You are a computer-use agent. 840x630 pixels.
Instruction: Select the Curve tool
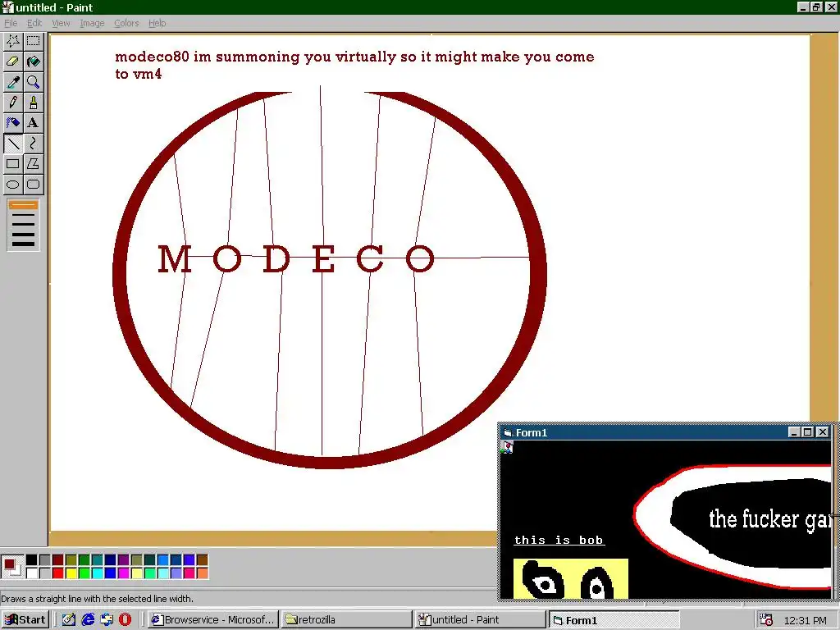(x=33, y=143)
